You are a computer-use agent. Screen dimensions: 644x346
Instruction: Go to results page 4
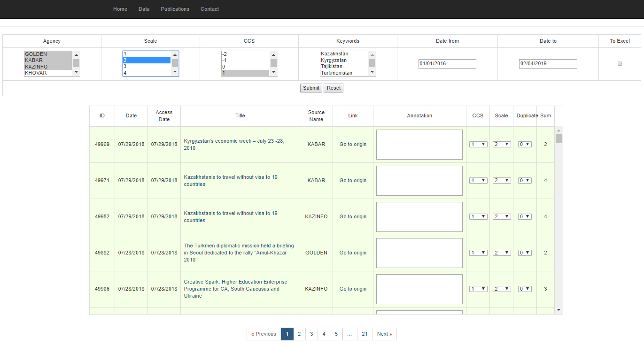324,334
